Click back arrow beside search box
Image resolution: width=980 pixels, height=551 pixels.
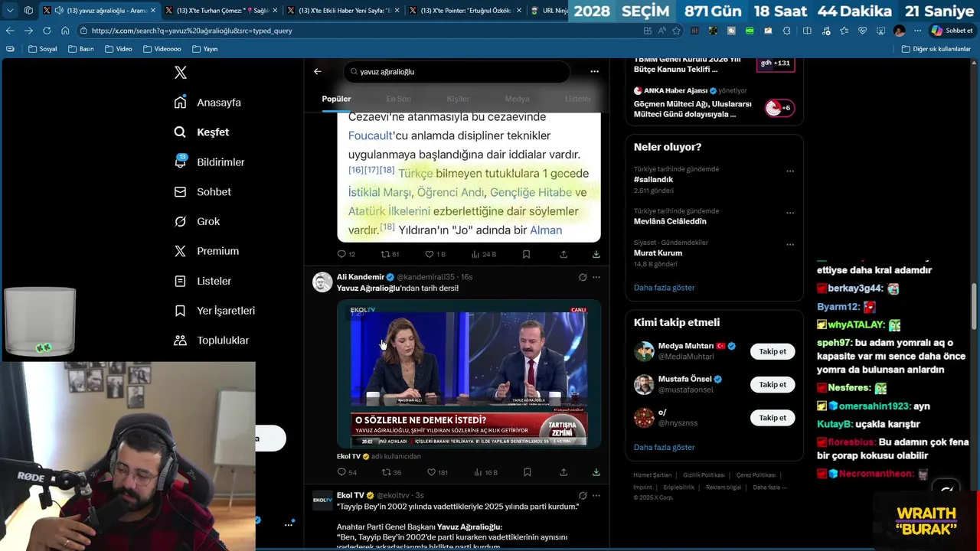coord(318,71)
